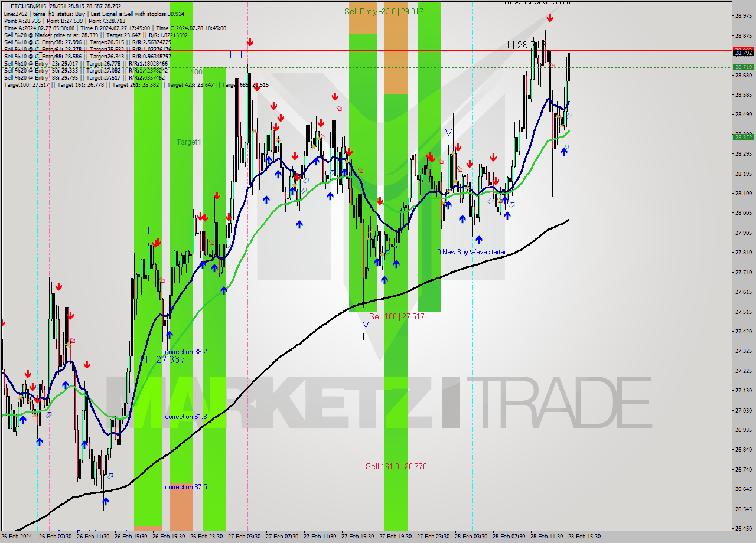This screenshot has width=756, height=543.
Task: Click the 26.450 price axis label
Action: click(743, 529)
